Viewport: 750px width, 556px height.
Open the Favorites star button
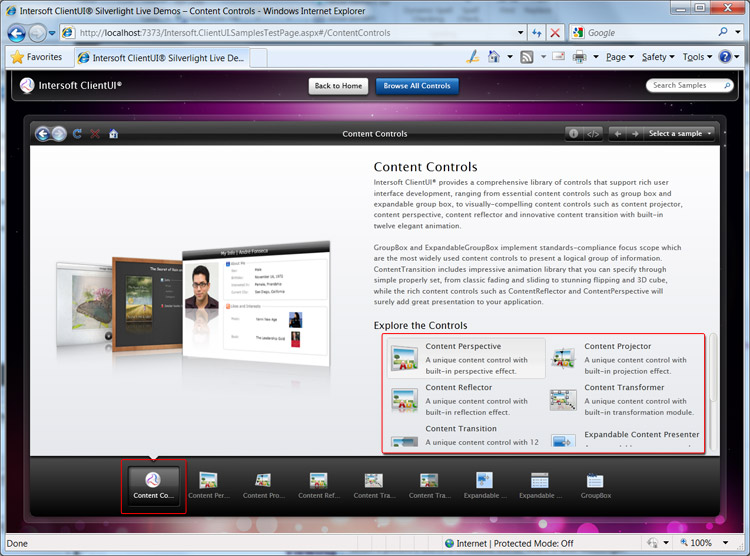(x=37, y=57)
